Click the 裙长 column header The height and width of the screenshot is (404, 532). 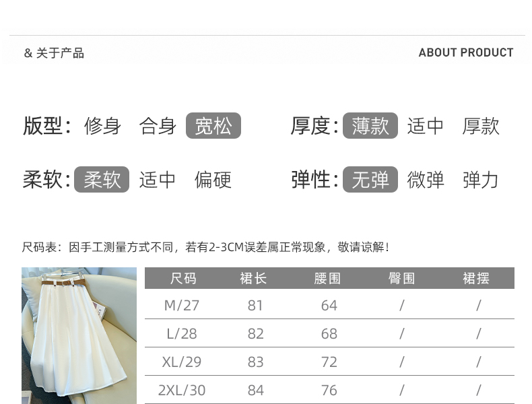(254, 278)
